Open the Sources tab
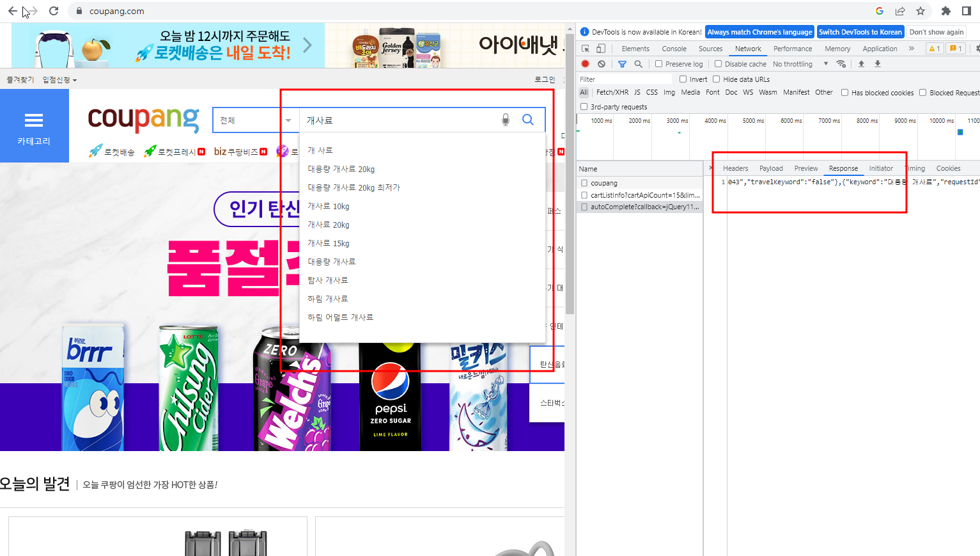The height and width of the screenshot is (556, 980). point(710,49)
